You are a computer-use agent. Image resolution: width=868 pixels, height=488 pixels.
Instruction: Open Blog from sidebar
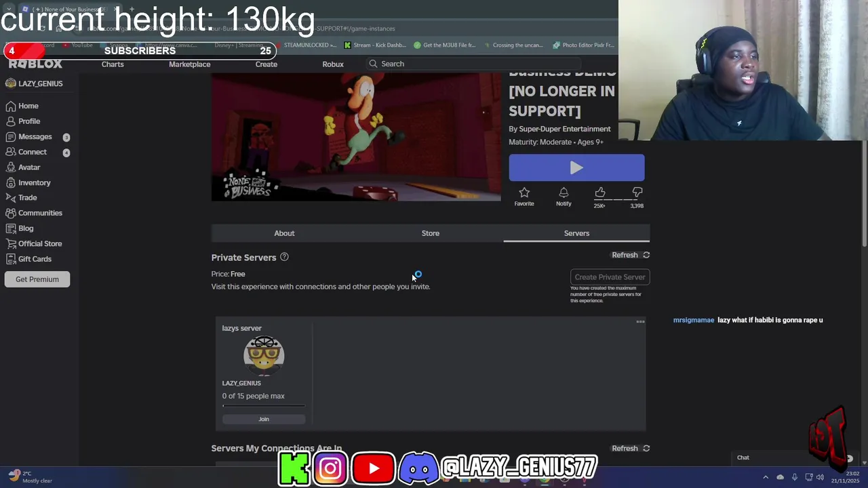click(20, 228)
